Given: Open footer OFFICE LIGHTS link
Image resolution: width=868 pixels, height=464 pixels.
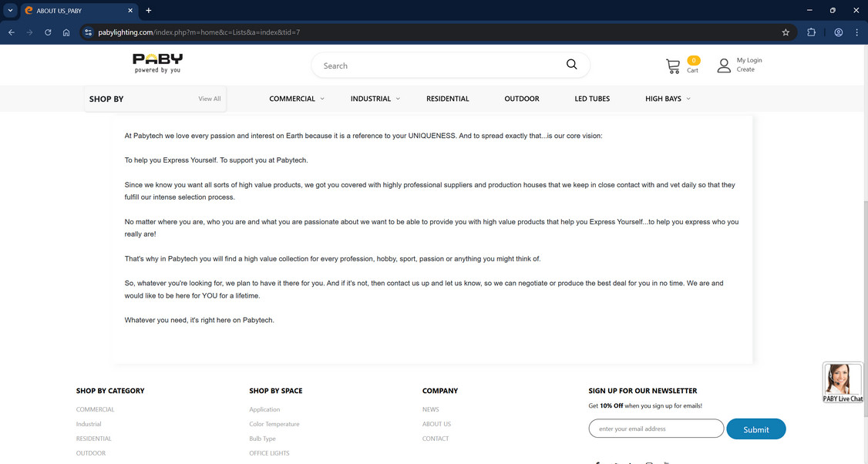Looking at the screenshot, I should pos(269,453).
